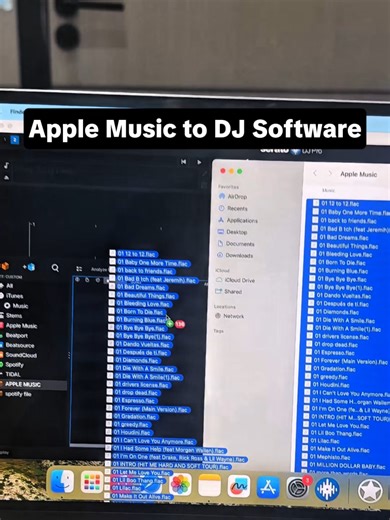390x520 pixels.
Task: Select the blue deck 2 button in Serato
Action: click(x=15, y=140)
